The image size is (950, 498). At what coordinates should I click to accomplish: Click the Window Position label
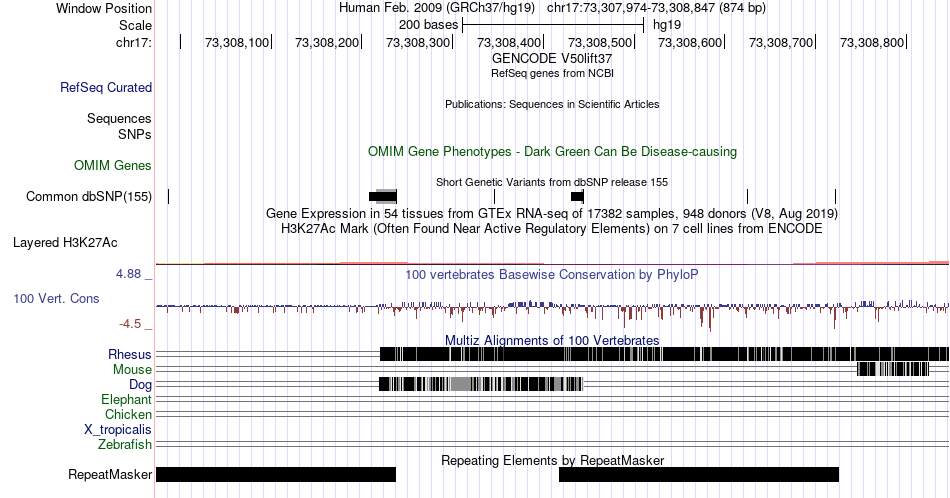click(104, 8)
